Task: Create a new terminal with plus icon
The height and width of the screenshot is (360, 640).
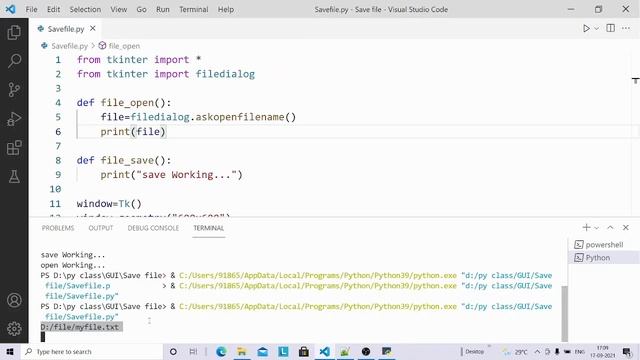Action: [x=587, y=227]
